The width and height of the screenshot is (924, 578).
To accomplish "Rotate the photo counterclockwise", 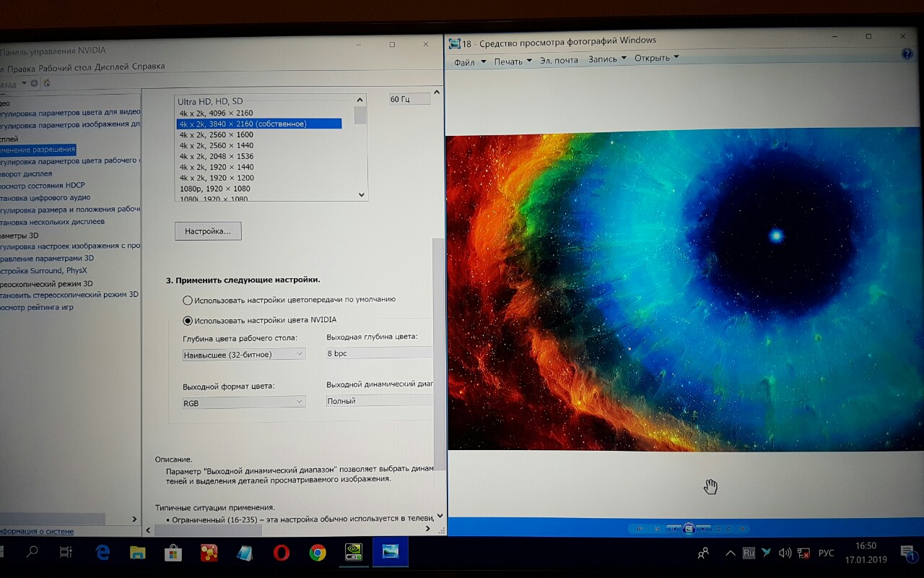I will click(x=718, y=529).
